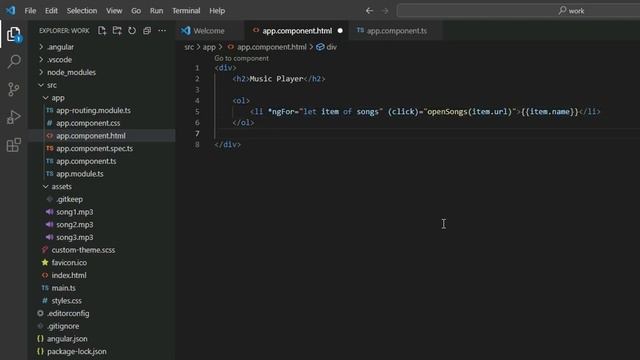Viewport: 640px width, 360px height.
Task: Click app in the breadcrumb path
Action: (x=209, y=47)
